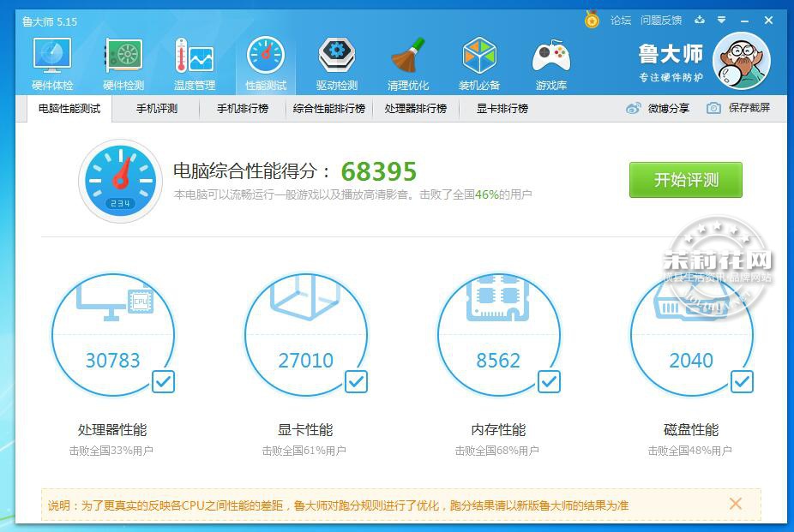Uncheck the 磁盘性能 test checkbox
The width and height of the screenshot is (794, 532).
(x=742, y=382)
